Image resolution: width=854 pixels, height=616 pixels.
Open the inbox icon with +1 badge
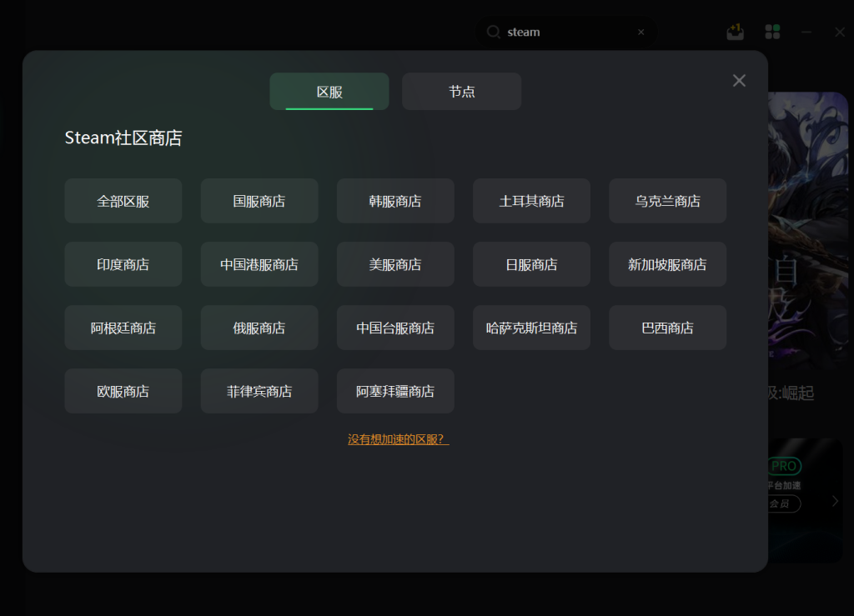(x=736, y=33)
